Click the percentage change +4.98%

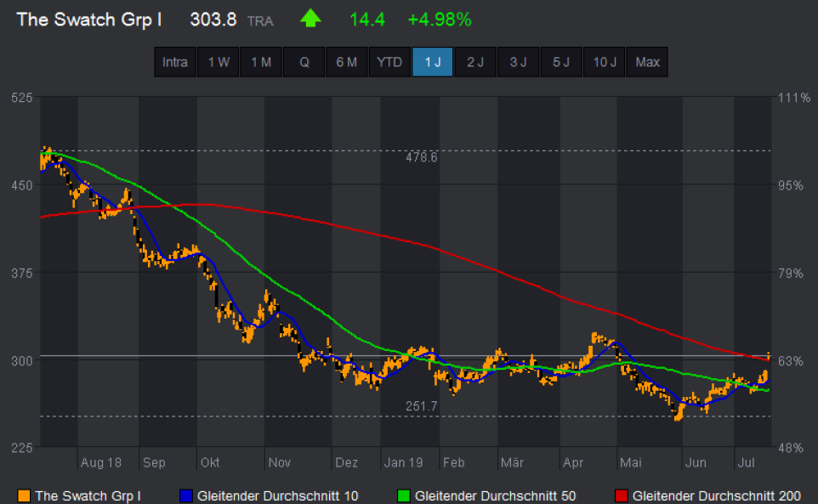click(440, 20)
